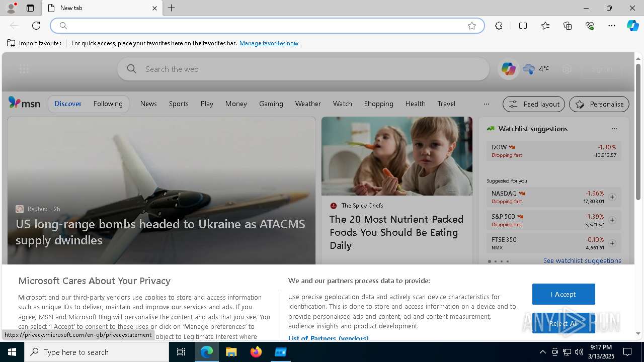Image resolution: width=644 pixels, height=362 pixels.
Task: Open the Extensions puzzle icon
Action: [x=499, y=26]
